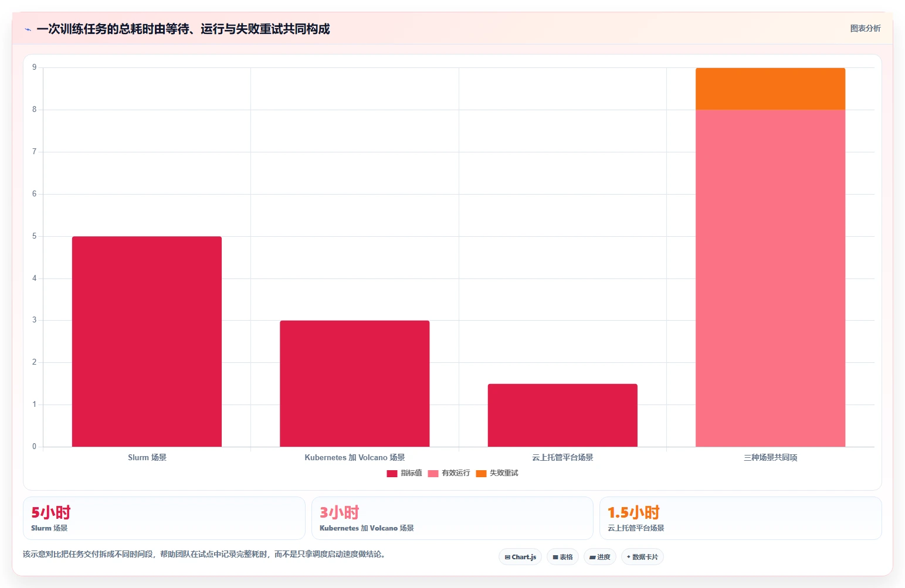Image resolution: width=905 pixels, height=588 pixels.
Task: Open the 5小时 Slurm data card
Action: coord(164,518)
